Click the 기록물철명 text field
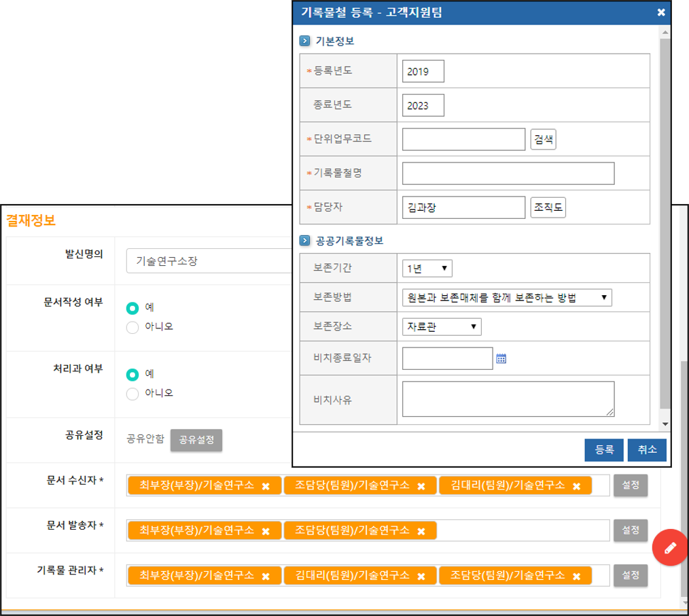The height and width of the screenshot is (616, 689). click(x=508, y=173)
